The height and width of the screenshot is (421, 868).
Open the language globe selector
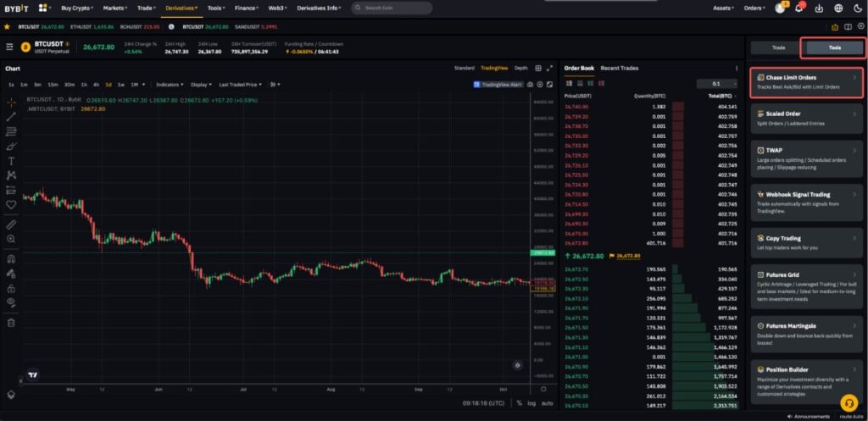[838, 8]
